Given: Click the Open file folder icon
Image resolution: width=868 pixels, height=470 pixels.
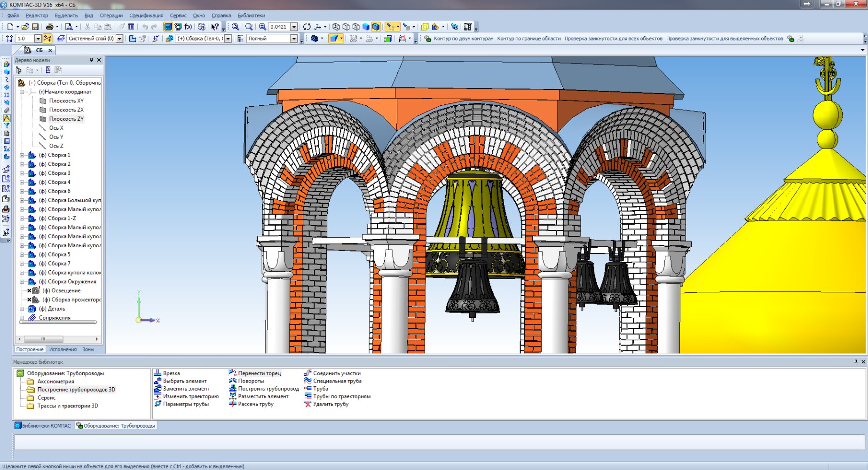Looking at the screenshot, I should tap(25, 27).
